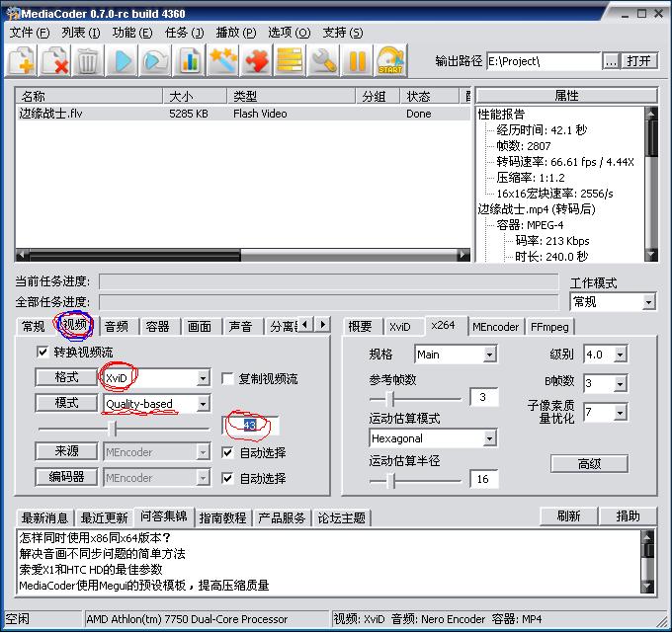Click the 格式 button
The height and width of the screenshot is (633, 672).
tap(66, 377)
